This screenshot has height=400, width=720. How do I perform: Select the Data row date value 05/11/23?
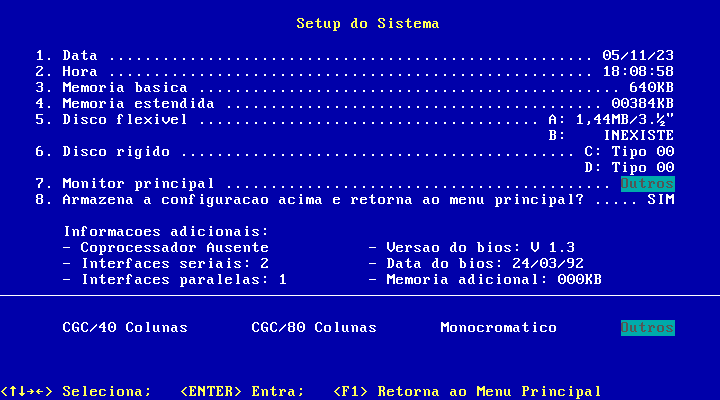(x=638, y=55)
